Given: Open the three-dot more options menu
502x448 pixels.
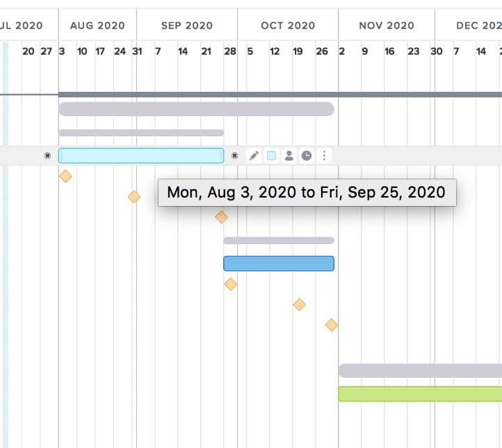Looking at the screenshot, I should pos(323,156).
